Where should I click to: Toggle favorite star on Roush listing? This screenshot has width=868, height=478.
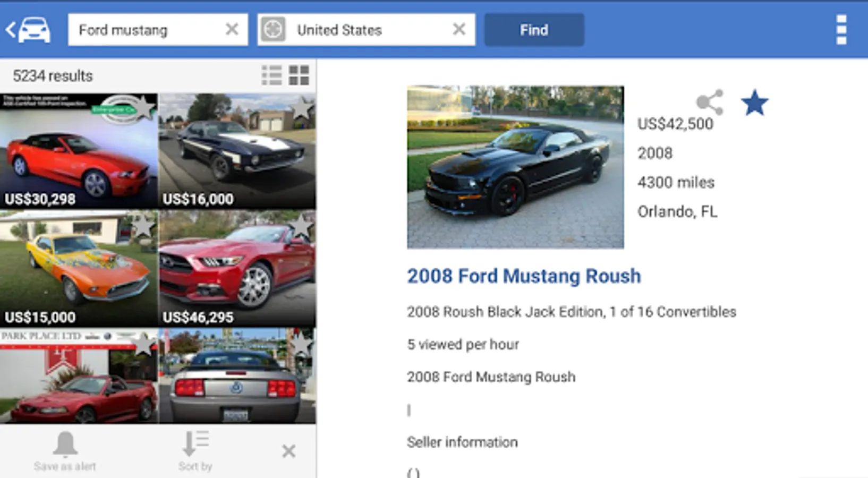pyautogui.click(x=754, y=103)
